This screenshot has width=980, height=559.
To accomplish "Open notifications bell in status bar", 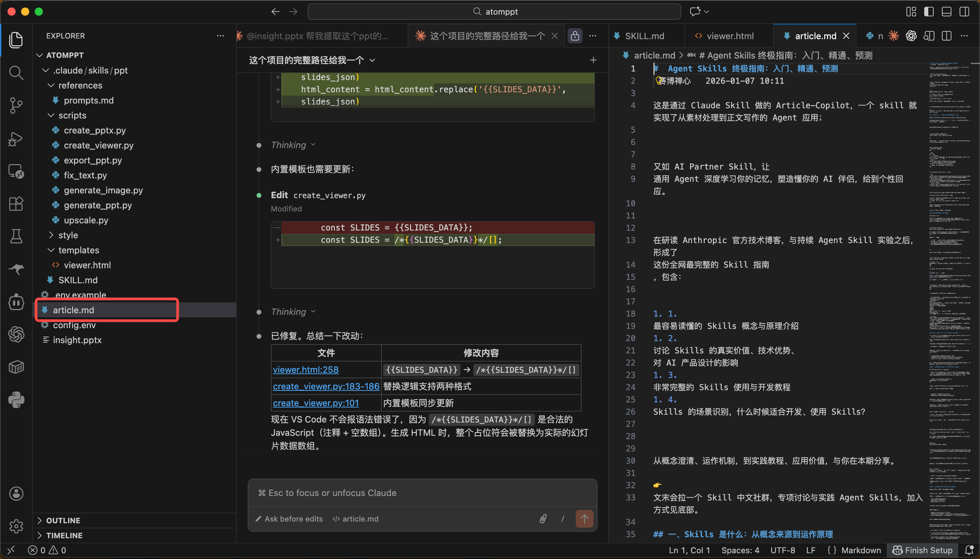I will click(969, 550).
